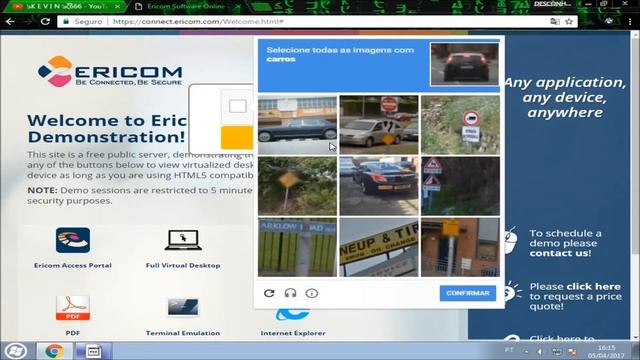Image resolution: width=640 pixels, height=360 pixels.
Task: Click the yellow button in the captcha widget
Action: point(237,138)
